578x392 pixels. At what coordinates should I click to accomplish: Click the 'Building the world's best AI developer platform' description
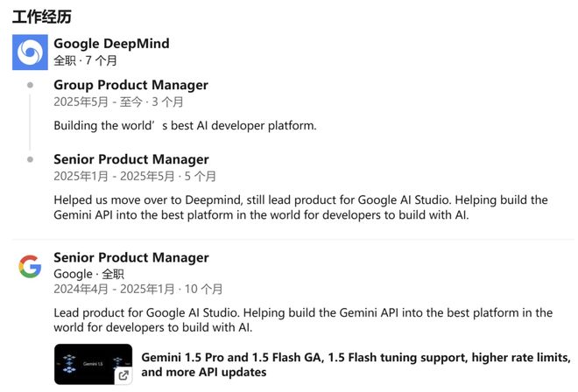185,126
